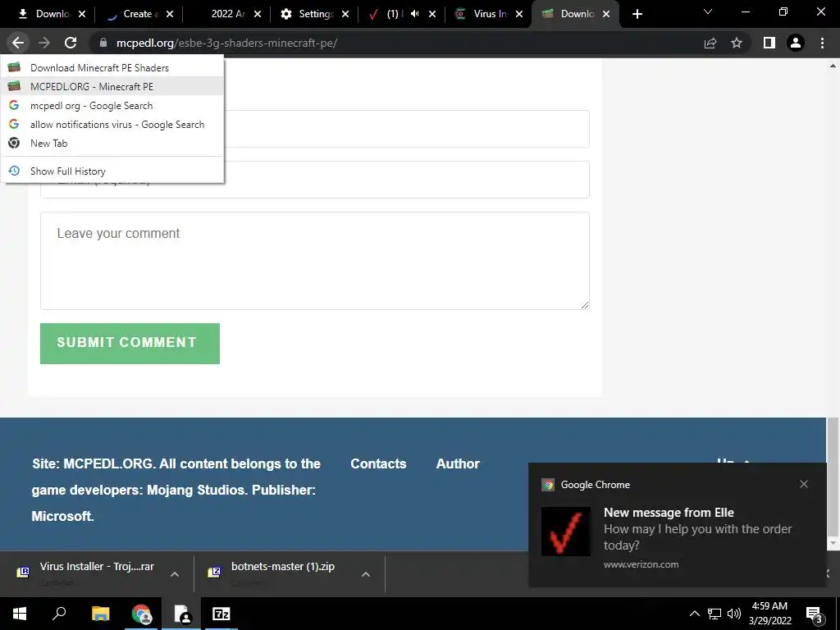Show hidden system tray icons
Screen dimensions: 840x630
694,614
